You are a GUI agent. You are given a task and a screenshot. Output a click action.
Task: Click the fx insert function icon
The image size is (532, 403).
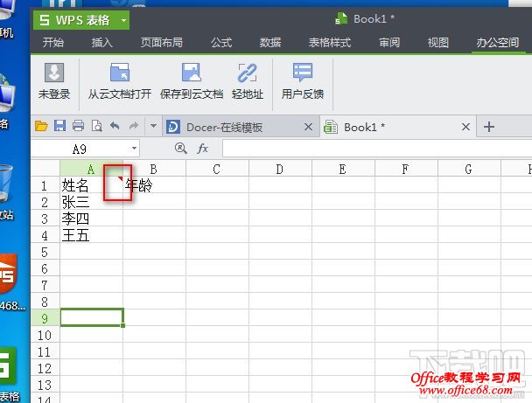pyautogui.click(x=202, y=148)
